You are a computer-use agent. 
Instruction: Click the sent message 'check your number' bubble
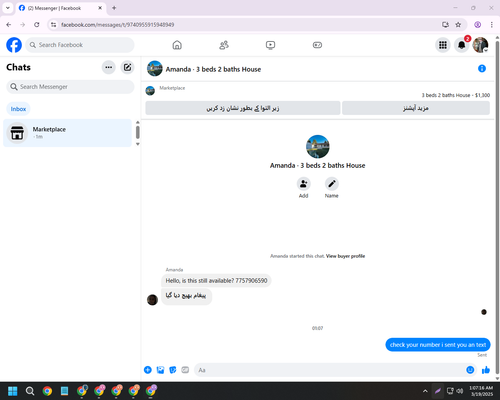438,345
